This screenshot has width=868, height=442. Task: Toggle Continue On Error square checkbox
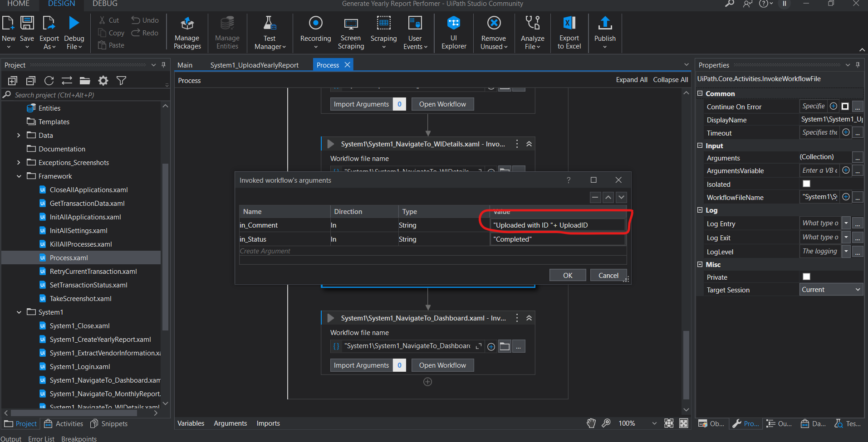click(845, 106)
